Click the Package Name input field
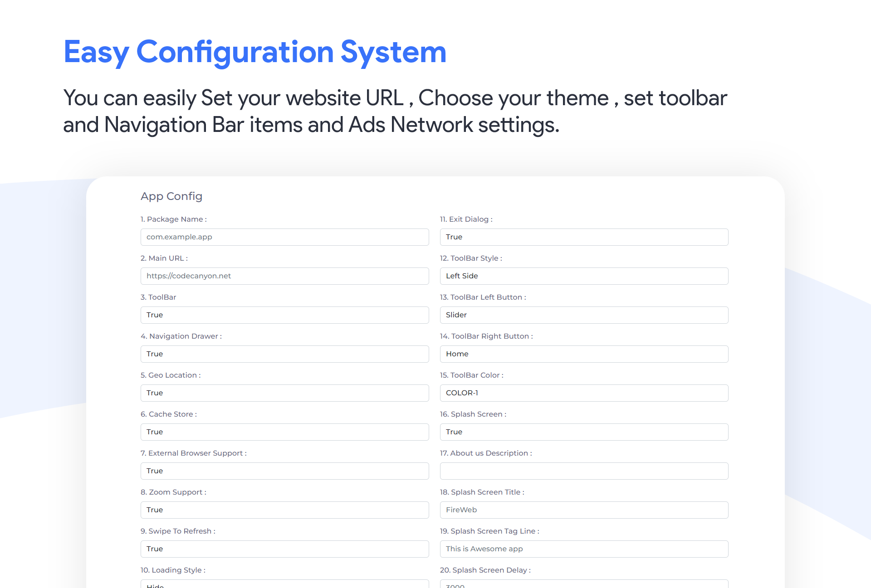The width and height of the screenshot is (871, 588). click(x=284, y=237)
